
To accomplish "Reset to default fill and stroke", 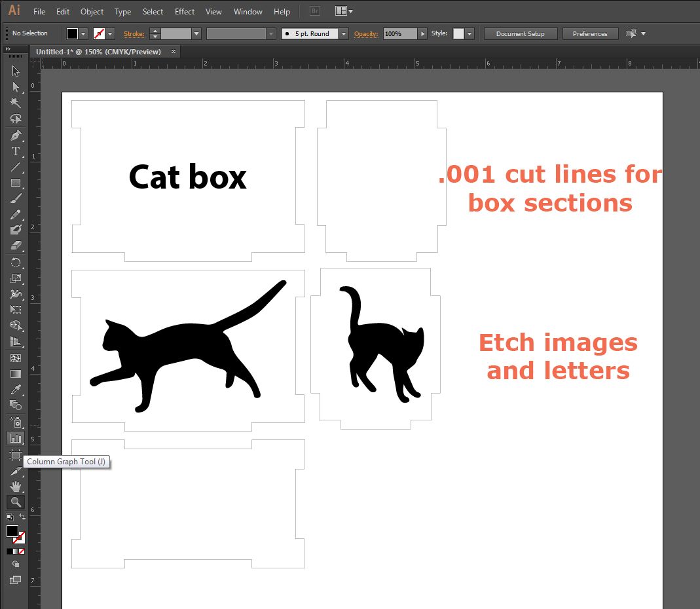I will (x=9, y=517).
